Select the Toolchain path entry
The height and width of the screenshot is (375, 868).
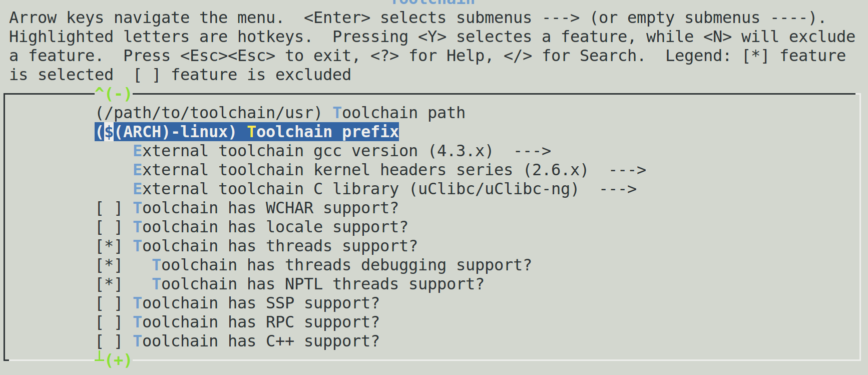[x=399, y=113]
